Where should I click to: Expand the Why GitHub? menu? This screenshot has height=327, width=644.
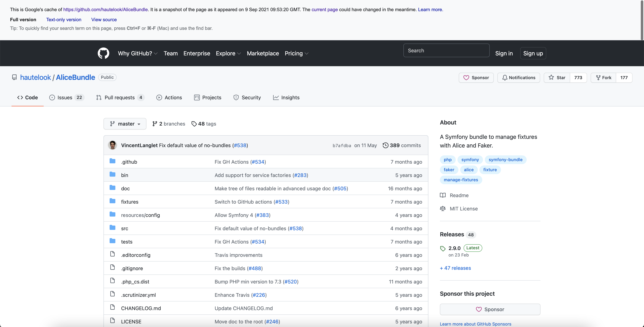click(137, 53)
